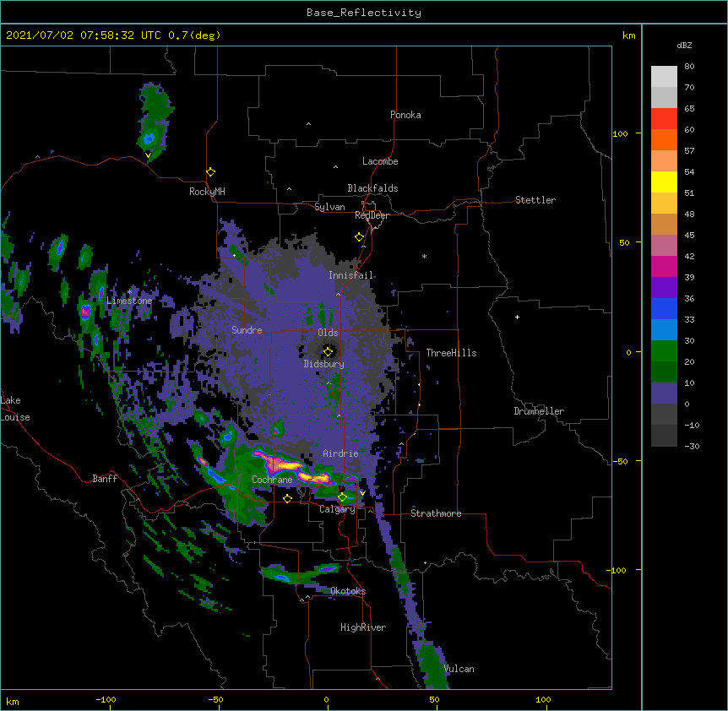The width and height of the screenshot is (728, 711).
Task: Click the asterisk marker above Limestone label
Action: pyautogui.click(x=129, y=291)
